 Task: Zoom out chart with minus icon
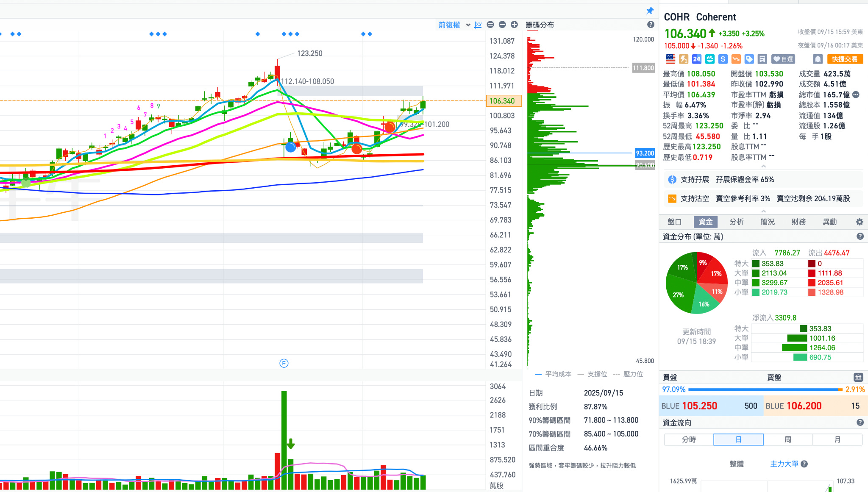pos(502,25)
